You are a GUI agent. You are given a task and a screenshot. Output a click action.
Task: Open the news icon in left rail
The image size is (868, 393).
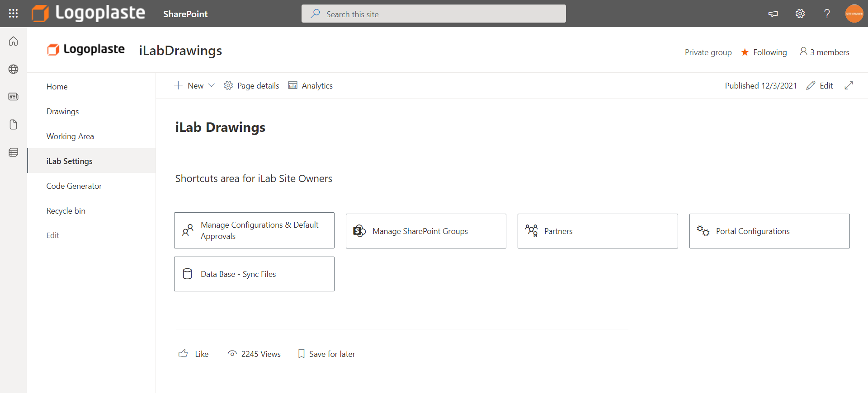14,97
